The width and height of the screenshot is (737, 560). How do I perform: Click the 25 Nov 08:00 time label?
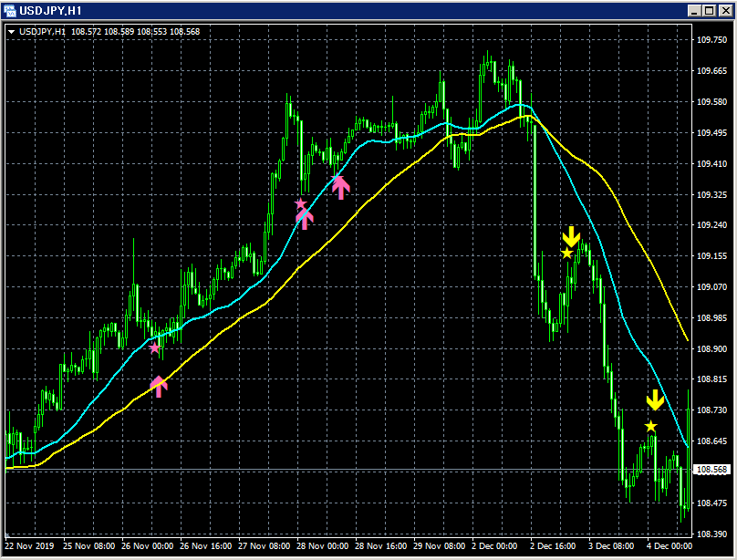point(88,546)
